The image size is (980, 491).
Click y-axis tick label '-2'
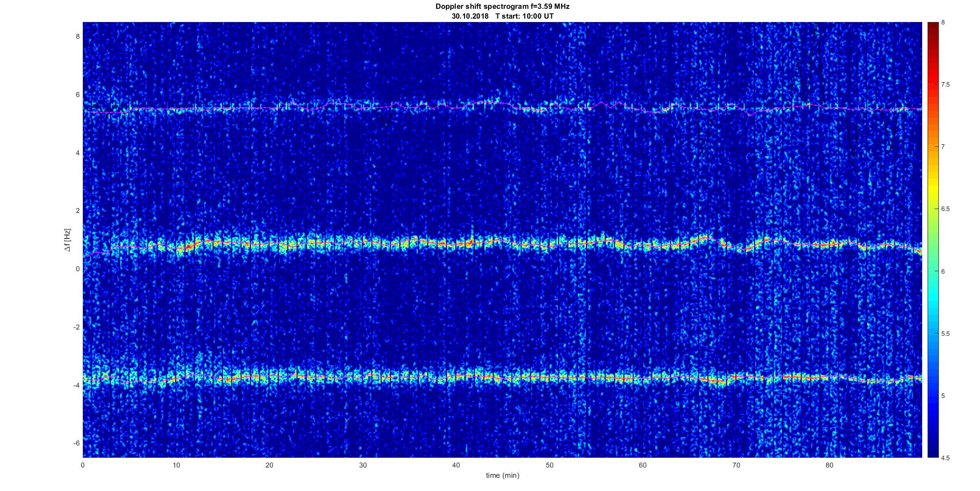[x=76, y=327]
